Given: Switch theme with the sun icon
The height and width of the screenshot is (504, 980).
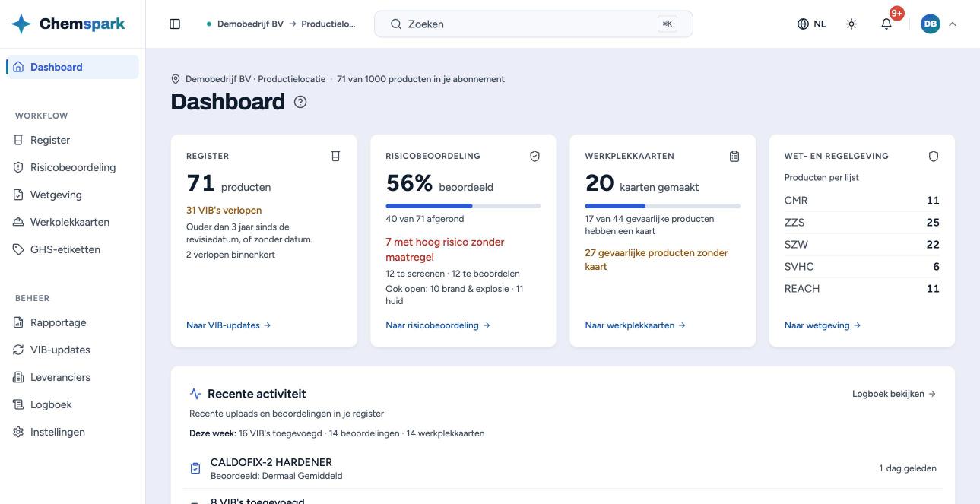Looking at the screenshot, I should click(x=852, y=24).
